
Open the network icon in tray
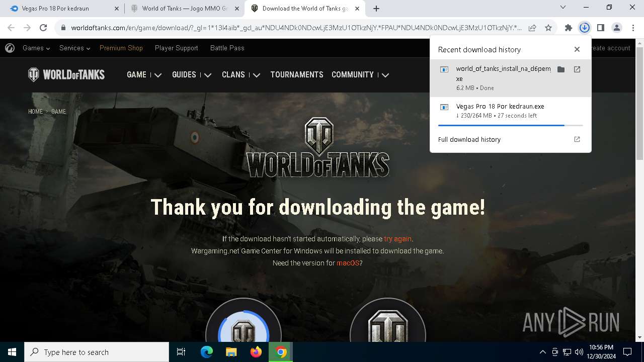tap(567, 352)
